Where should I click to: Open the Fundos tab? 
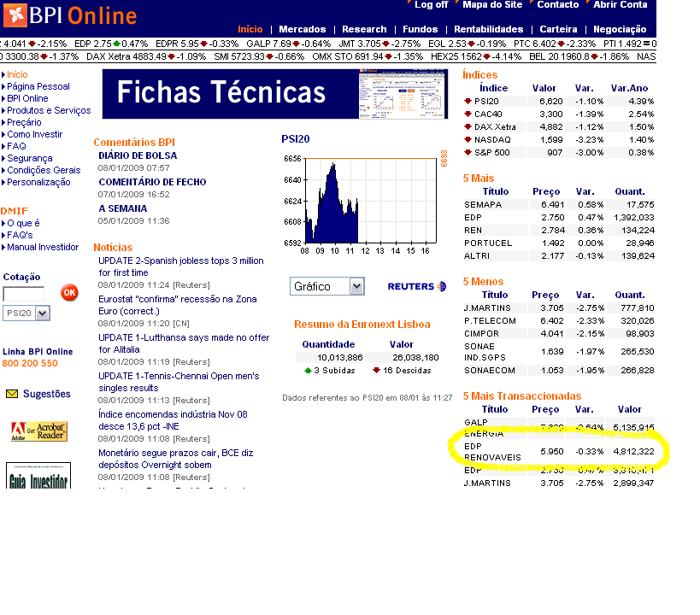(421, 29)
